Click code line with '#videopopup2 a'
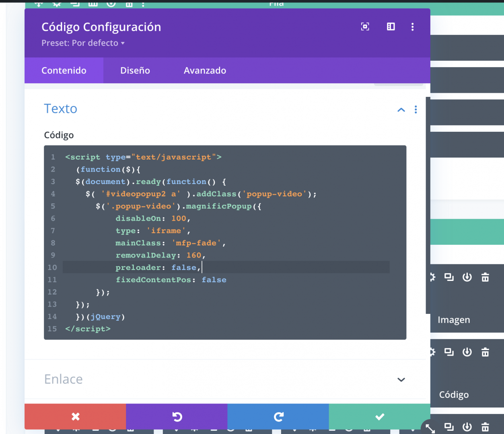 (201, 194)
